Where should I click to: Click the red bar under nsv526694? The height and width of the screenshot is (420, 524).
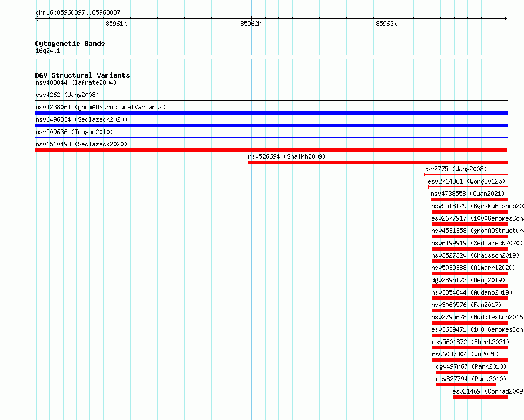point(378,162)
